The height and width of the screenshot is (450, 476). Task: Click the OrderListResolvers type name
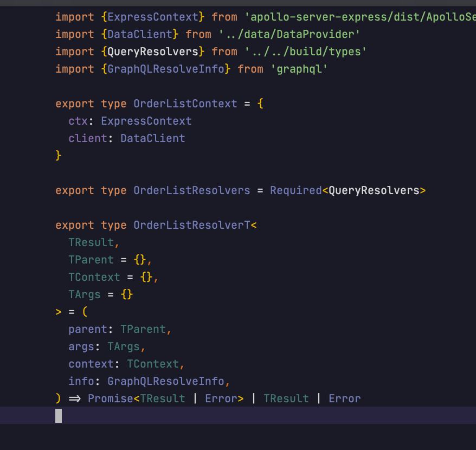pyautogui.click(x=192, y=191)
